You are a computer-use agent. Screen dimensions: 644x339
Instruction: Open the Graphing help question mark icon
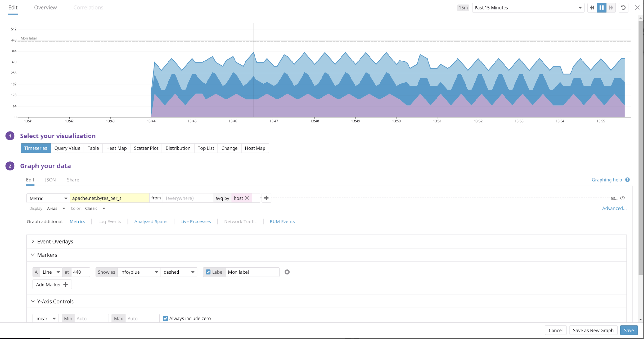[x=627, y=180]
